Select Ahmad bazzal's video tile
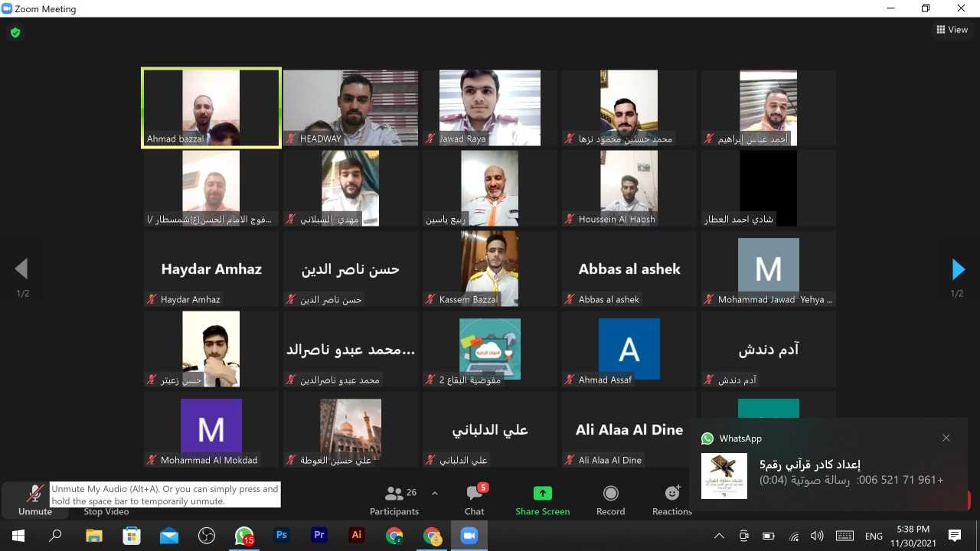The width and height of the screenshot is (980, 551). [211, 108]
